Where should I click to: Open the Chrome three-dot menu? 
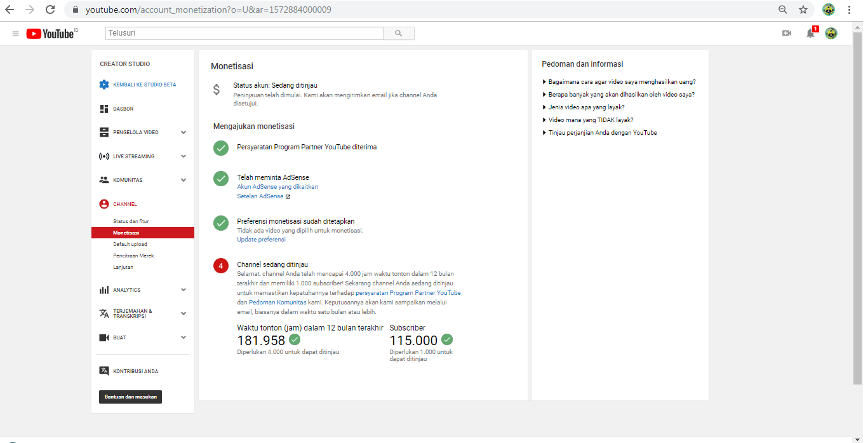click(x=849, y=10)
